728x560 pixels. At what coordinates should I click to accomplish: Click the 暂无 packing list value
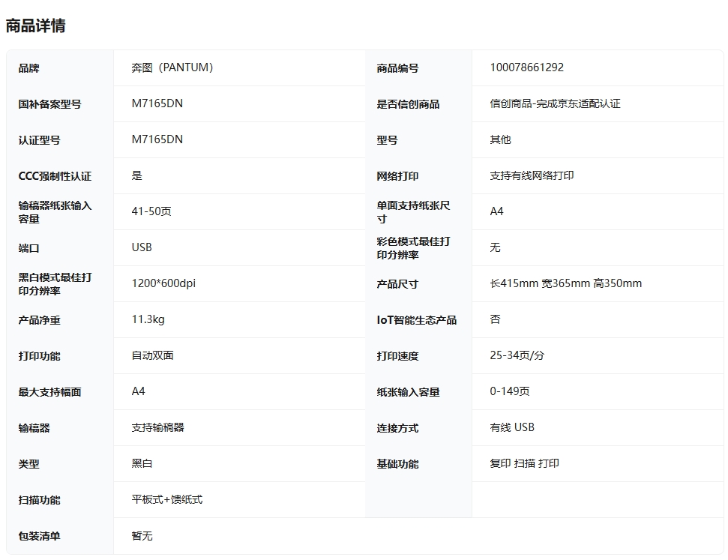(x=142, y=536)
